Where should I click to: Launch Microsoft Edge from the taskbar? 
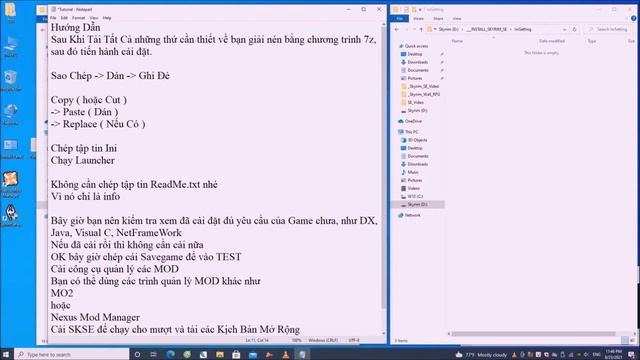pyautogui.click(x=171, y=354)
